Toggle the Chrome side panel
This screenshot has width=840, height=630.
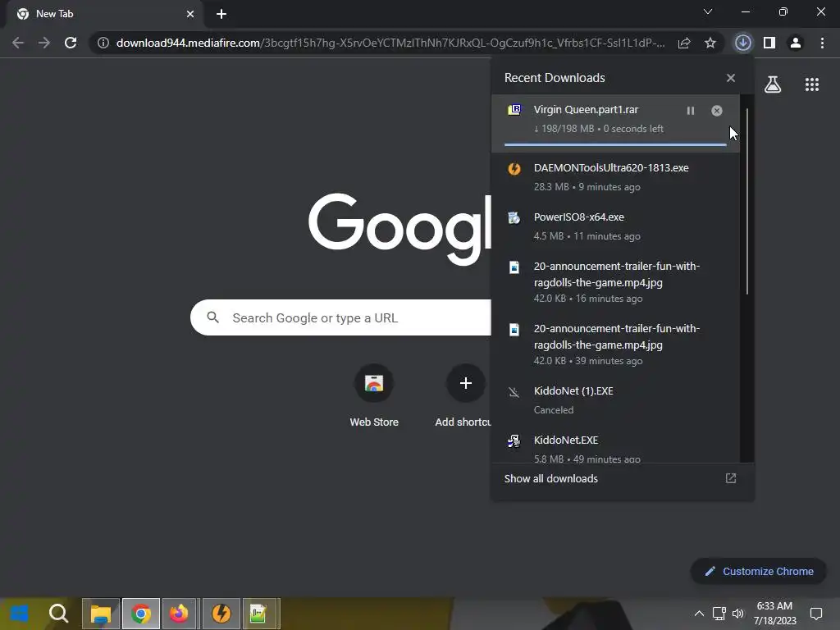click(769, 43)
